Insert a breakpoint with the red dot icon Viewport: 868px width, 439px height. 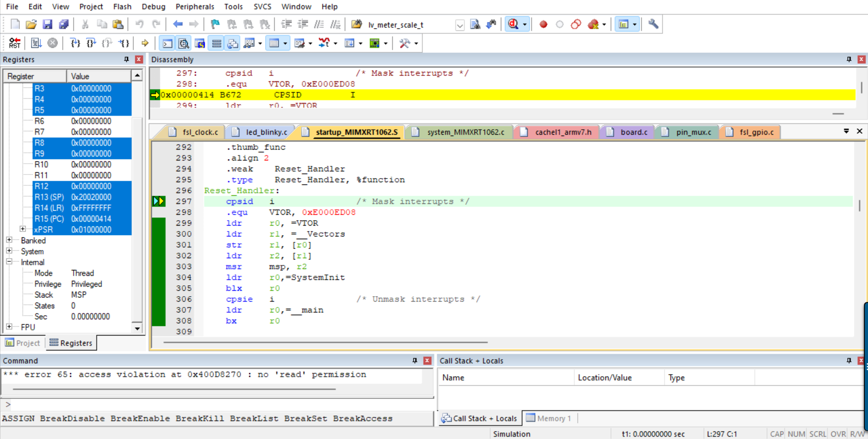[x=543, y=24]
